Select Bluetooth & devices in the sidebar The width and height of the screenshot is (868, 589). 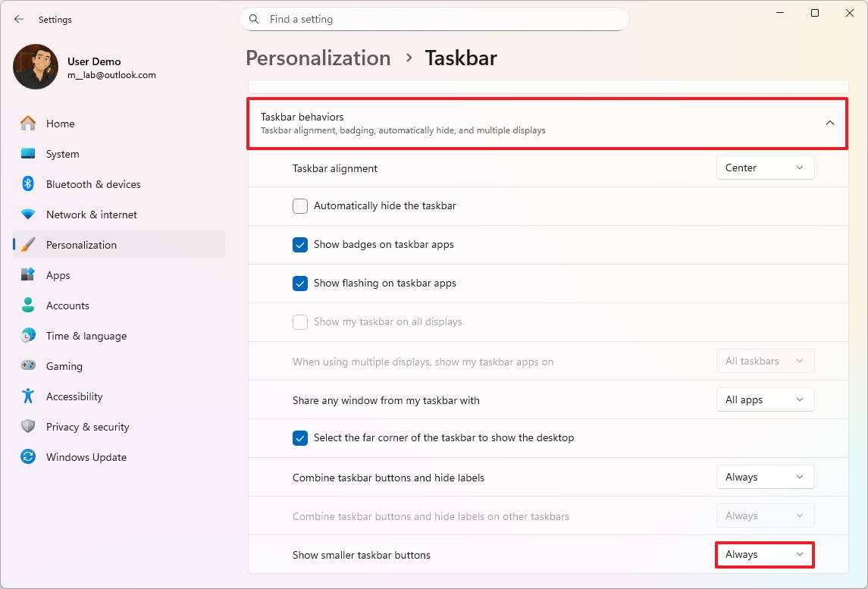[x=92, y=184]
